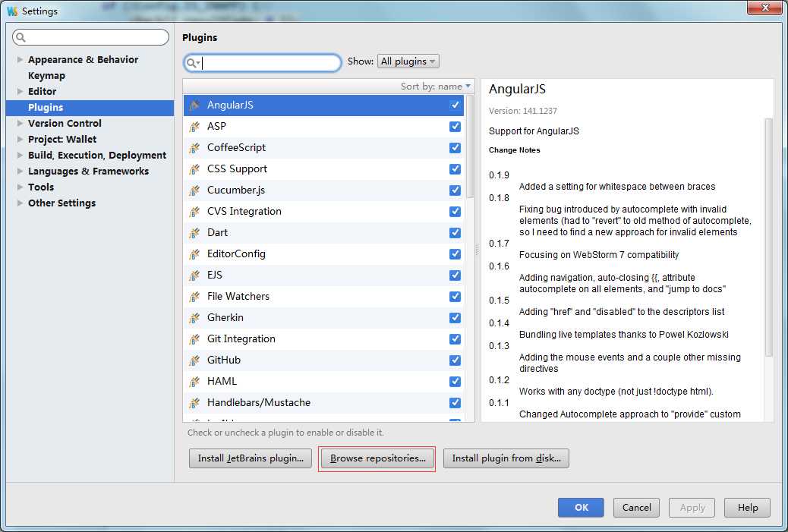Select Keymap in settings tree

(46, 75)
